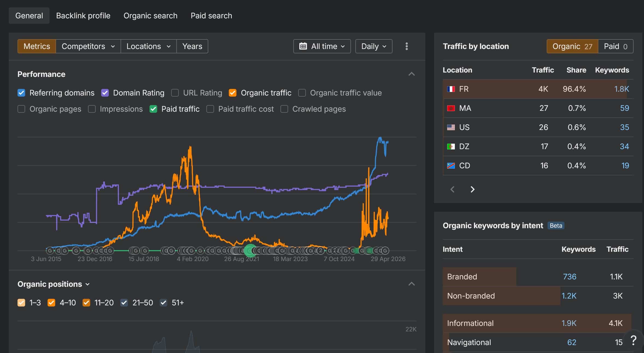Click the MA share value 0.7%
This screenshot has height=353, width=644.
click(x=577, y=108)
